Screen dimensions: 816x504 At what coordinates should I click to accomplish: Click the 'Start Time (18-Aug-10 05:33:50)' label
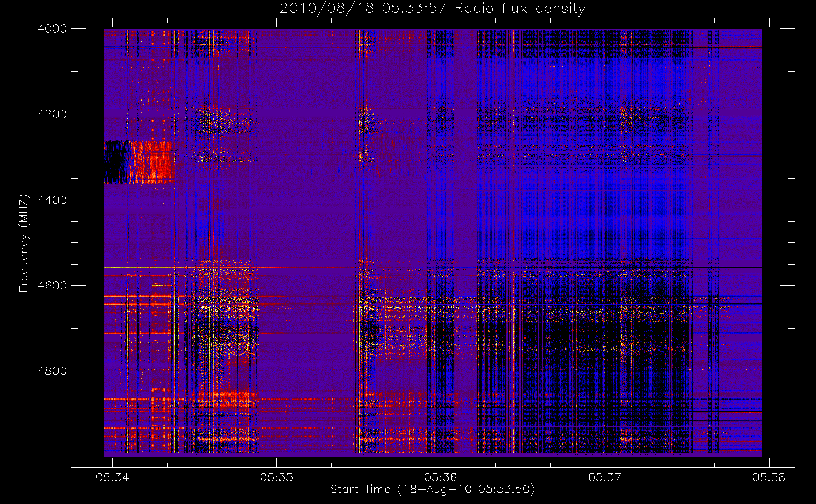[x=432, y=489]
